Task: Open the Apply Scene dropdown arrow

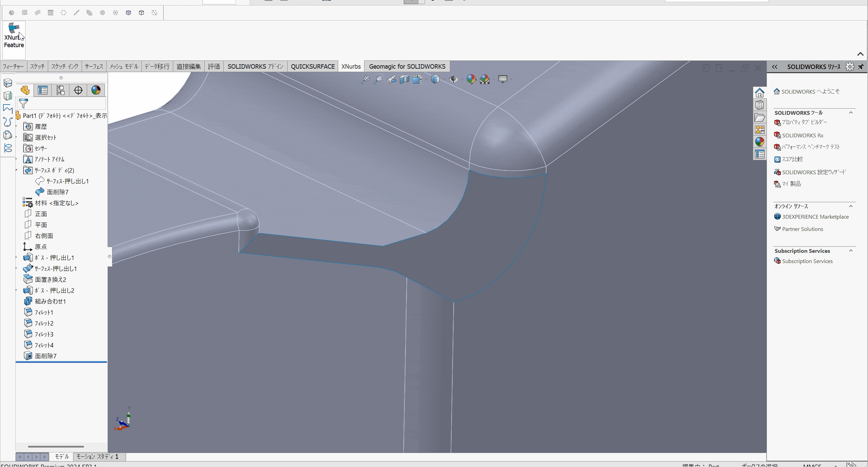Action: coord(493,79)
